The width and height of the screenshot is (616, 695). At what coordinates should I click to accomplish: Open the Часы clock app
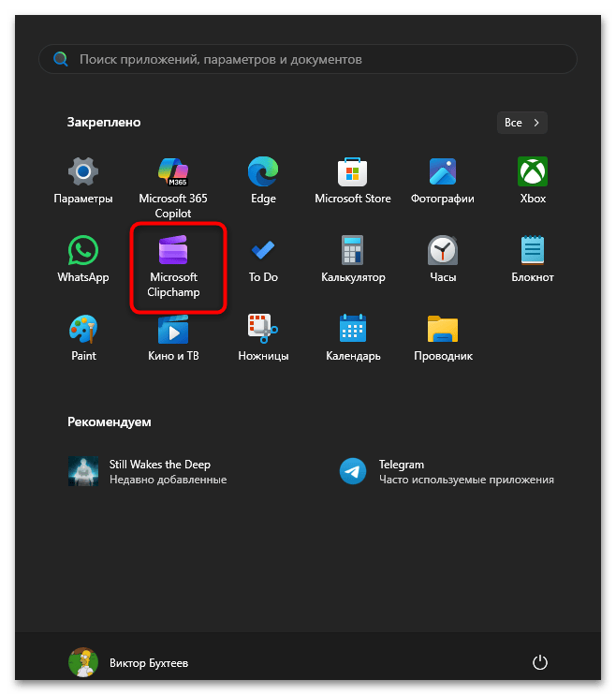pos(442,259)
